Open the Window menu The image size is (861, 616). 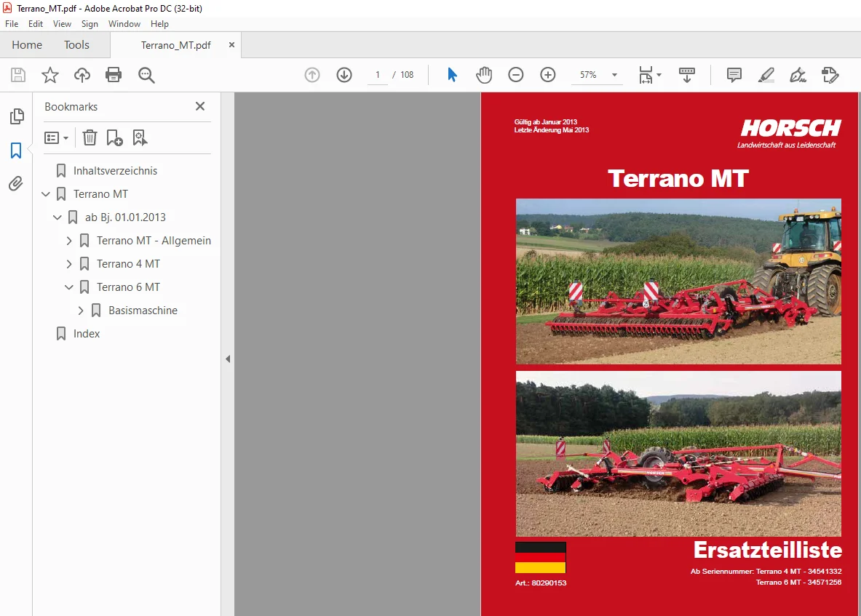point(124,24)
